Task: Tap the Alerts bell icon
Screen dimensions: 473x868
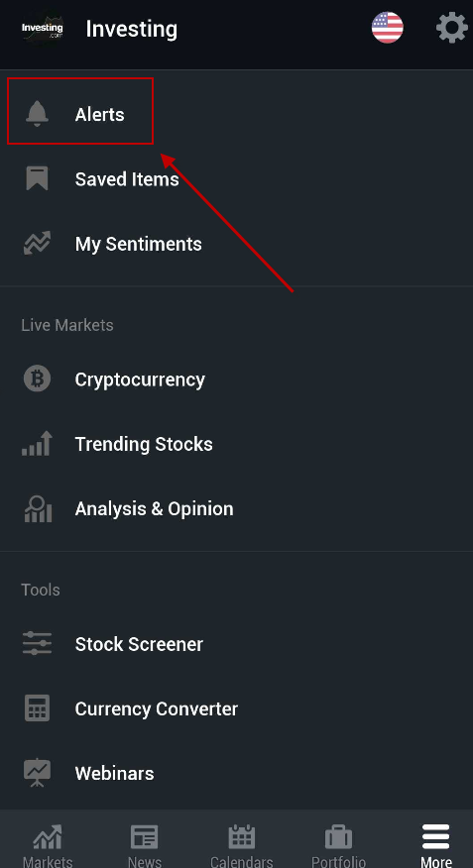Action: click(37, 114)
